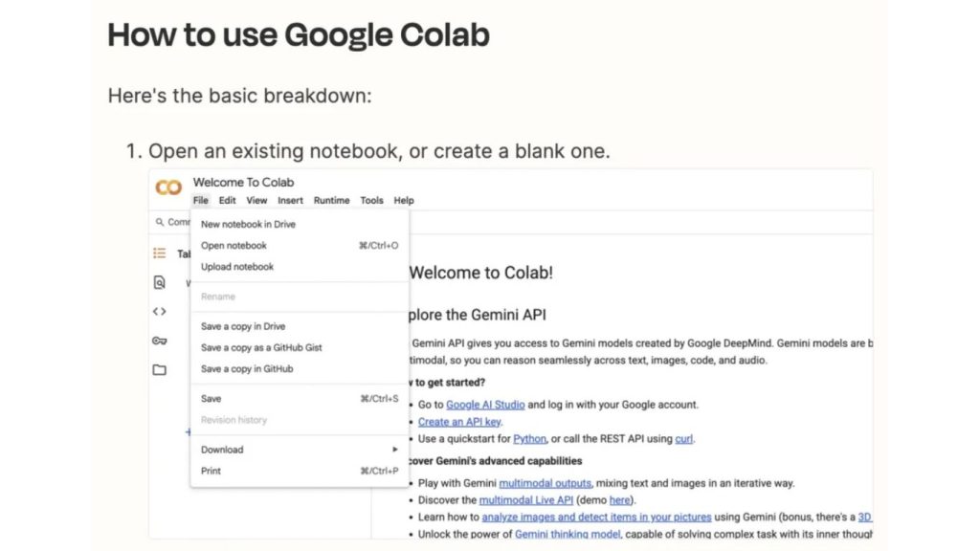Open the Code snippets sidebar icon
The image size is (980, 551).
[160, 311]
